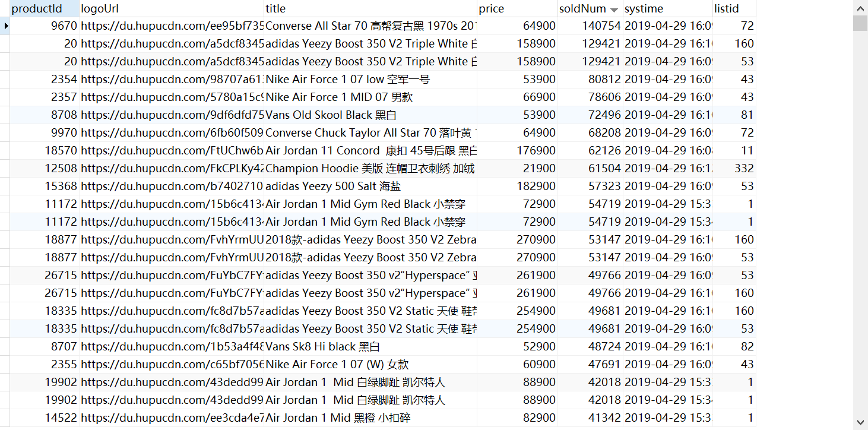Select title Nike Air Force 1 07 low 空军一号
The width and height of the screenshot is (868, 430).
coord(370,80)
